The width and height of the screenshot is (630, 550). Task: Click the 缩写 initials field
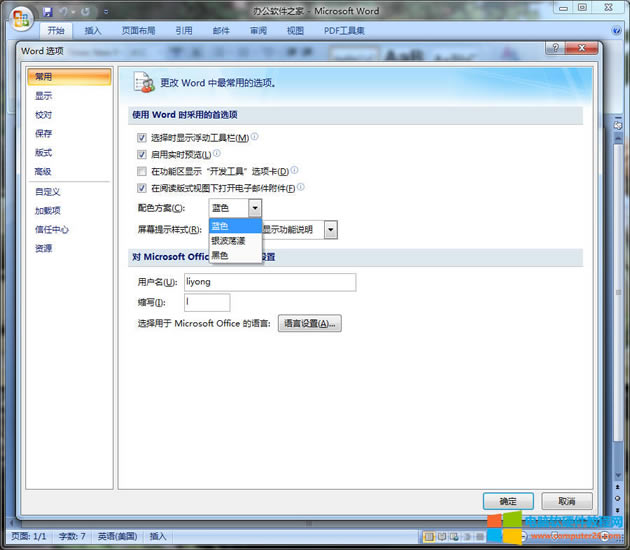[x=207, y=303]
